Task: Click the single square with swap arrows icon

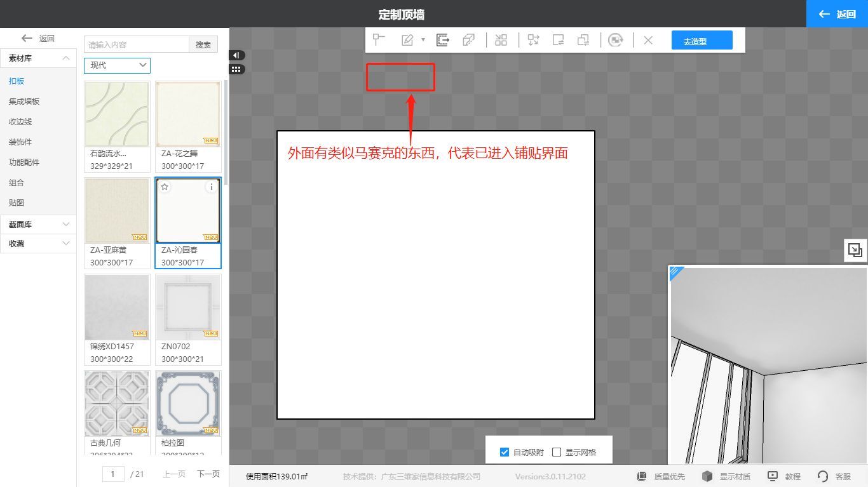Action: [x=559, y=40]
